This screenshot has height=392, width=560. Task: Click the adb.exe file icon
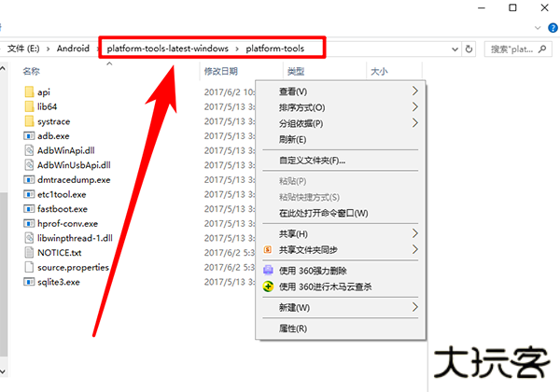point(29,136)
